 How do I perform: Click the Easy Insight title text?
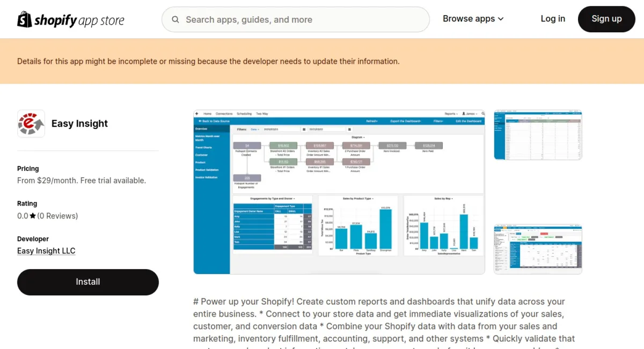coord(79,123)
